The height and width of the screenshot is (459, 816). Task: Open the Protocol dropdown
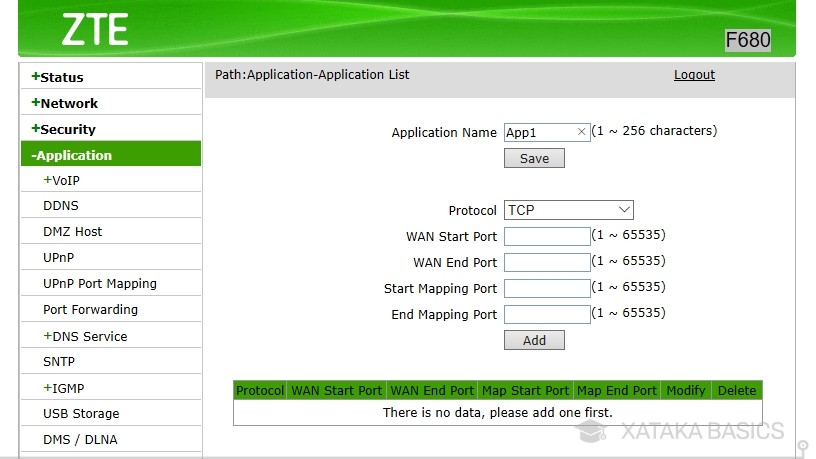tap(568, 210)
